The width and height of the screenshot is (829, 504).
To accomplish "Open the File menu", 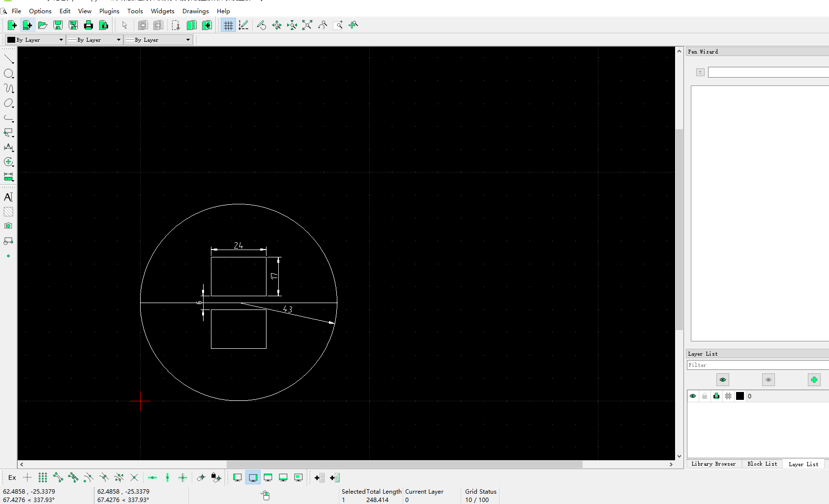I will (x=16, y=11).
